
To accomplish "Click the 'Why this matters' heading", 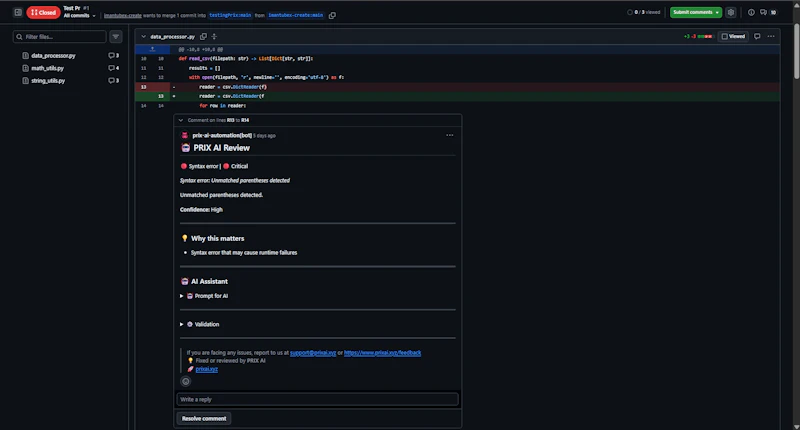I will pyautogui.click(x=217, y=238).
